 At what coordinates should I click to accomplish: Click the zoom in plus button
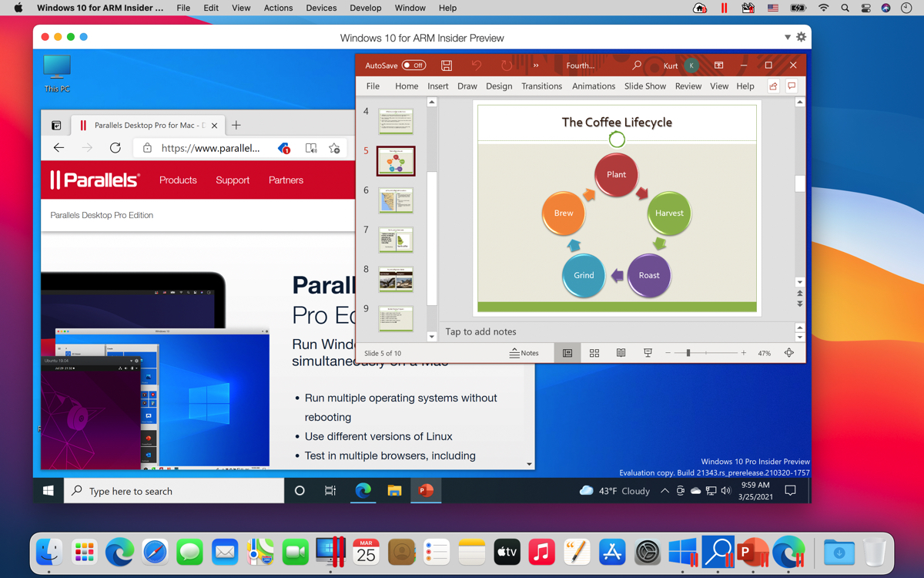743,353
